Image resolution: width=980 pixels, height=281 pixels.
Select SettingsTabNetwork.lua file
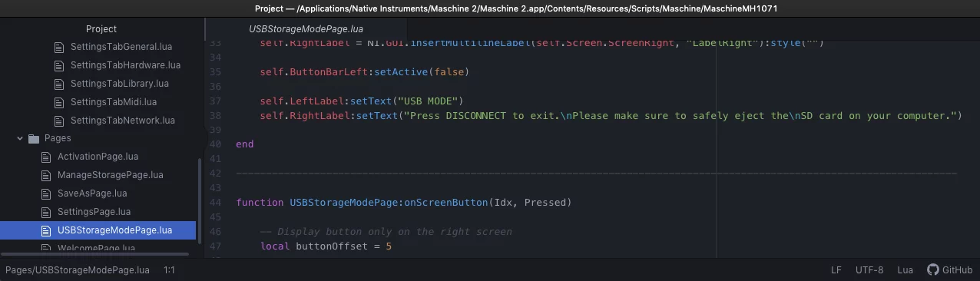(122, 121)
